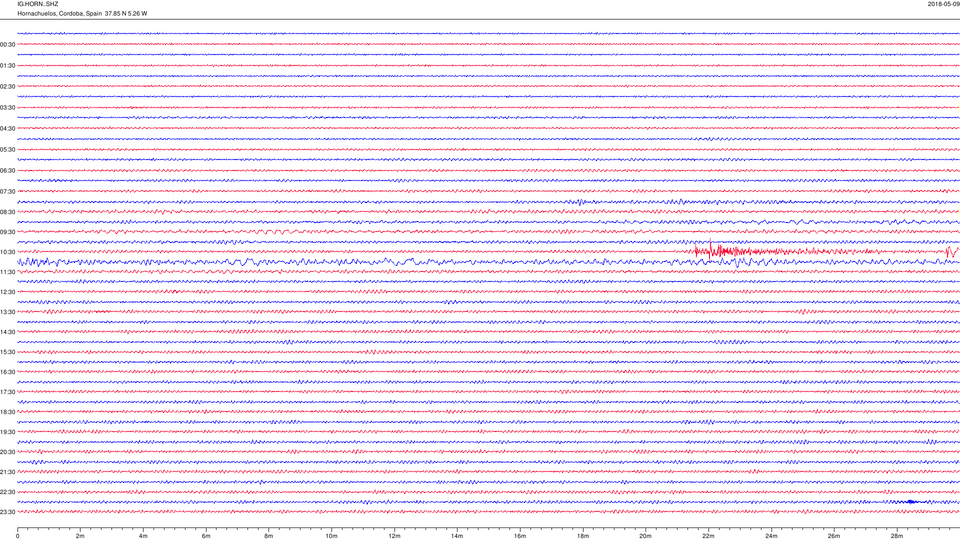Click the 01:30 time label
The width and height of the screenshot is (960, 540).
[7, 66]
